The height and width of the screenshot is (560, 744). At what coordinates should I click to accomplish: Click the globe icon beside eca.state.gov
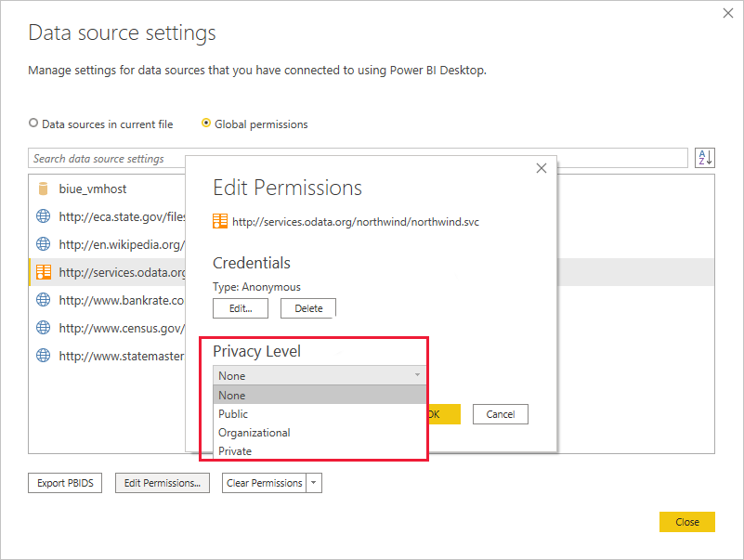click(x=44, y=215)
